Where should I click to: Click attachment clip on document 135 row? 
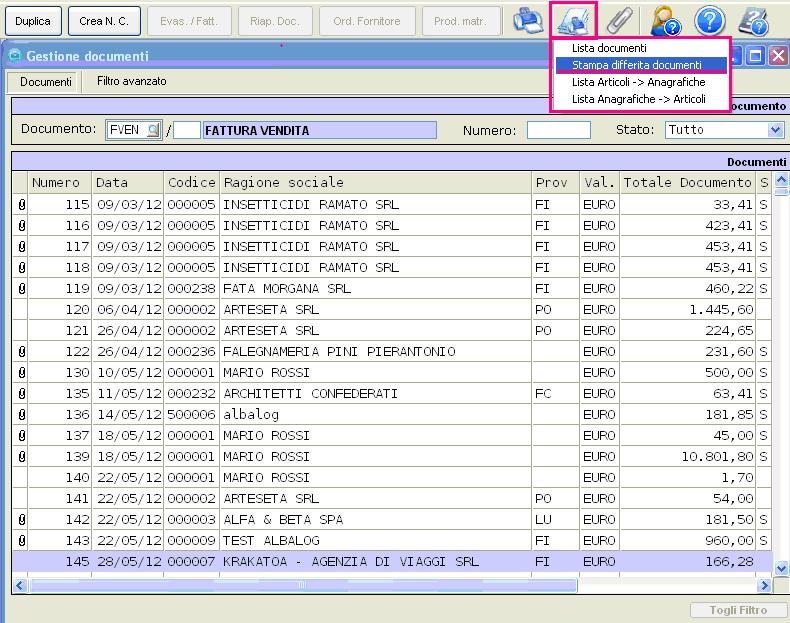[x=22, y=393]
